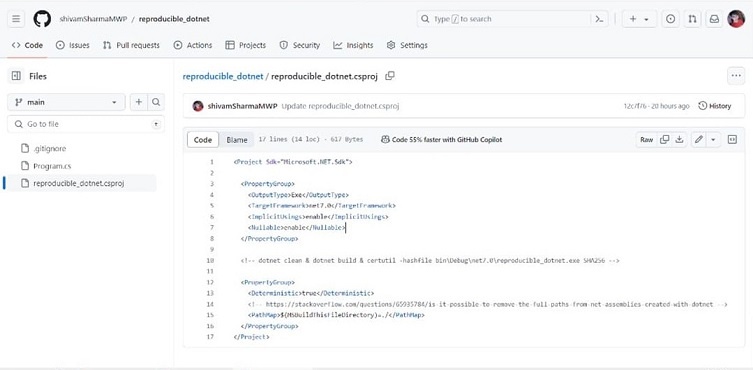Search this repository's files icon
This screenshot has width=753, height=370.
coord(156,102)
